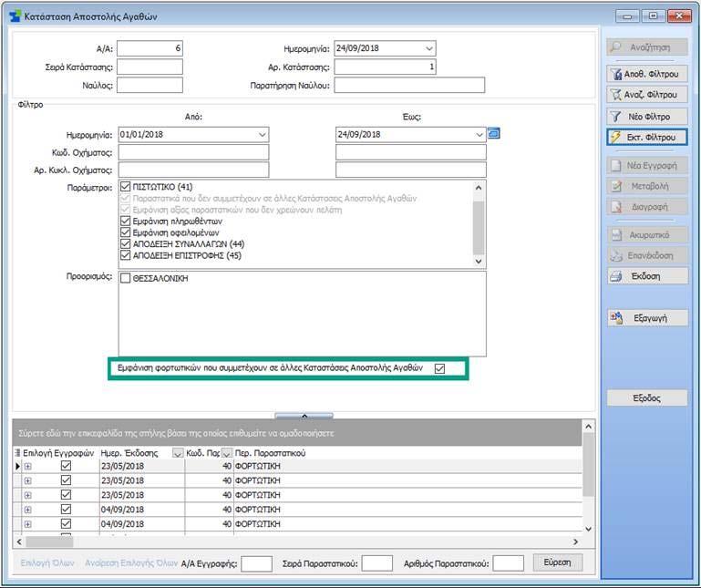
Task: Expand the first 23/05/2018 record row
Action: pyautogui.click(x=27, y=466)
